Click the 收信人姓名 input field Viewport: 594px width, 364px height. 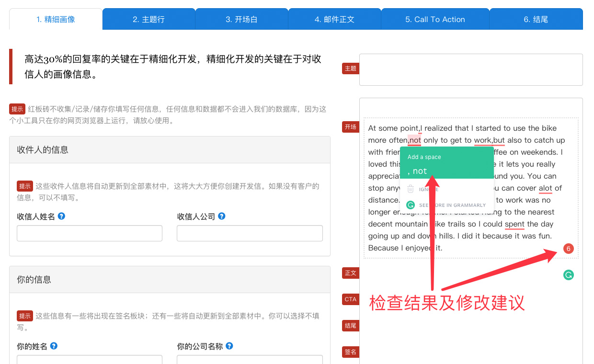click(x=90, y=233)
